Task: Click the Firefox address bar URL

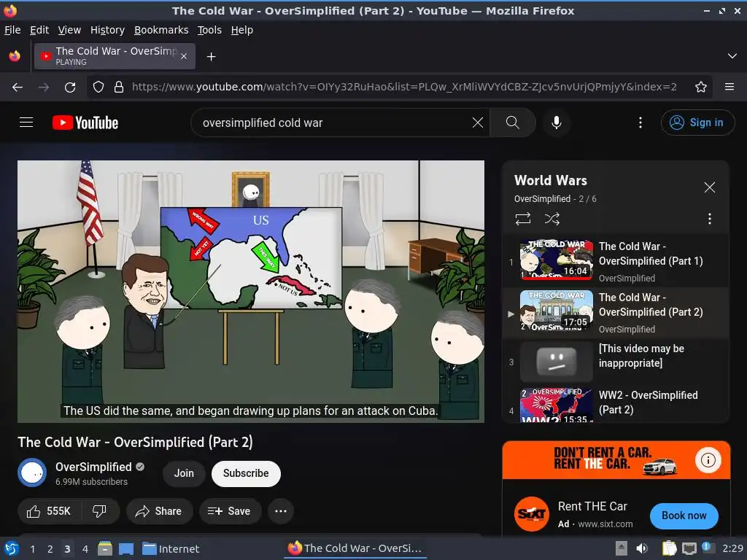Action: pyautogui.click(x=404, y=87)
